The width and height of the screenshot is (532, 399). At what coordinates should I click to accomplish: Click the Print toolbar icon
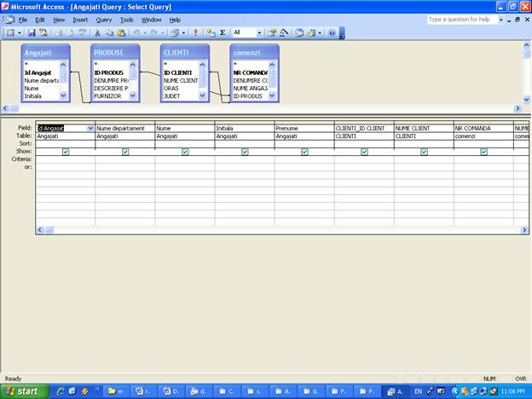pyautogui.click(x=58, y=32)
